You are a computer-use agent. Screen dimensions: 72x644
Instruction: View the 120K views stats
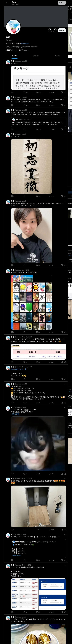51,130
